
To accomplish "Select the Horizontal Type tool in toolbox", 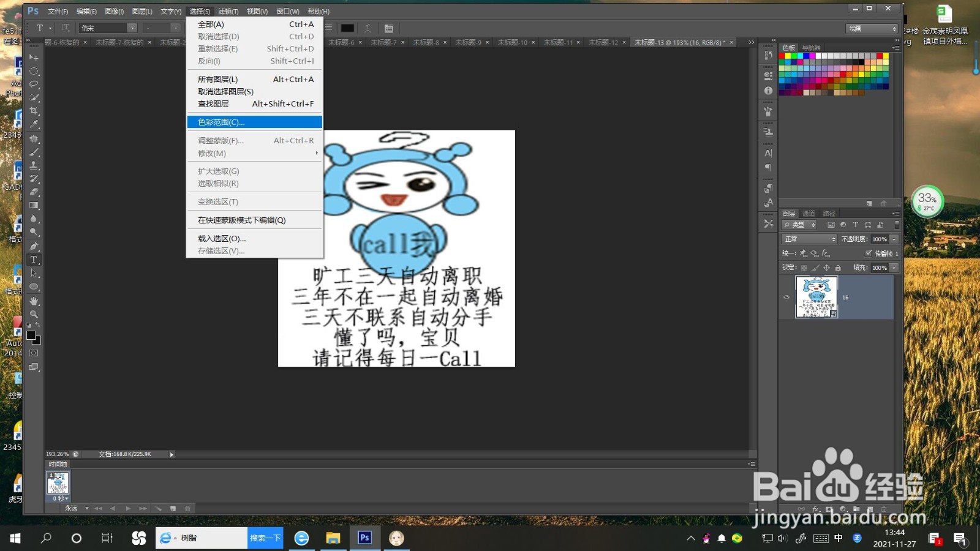I will pos(34,260).
